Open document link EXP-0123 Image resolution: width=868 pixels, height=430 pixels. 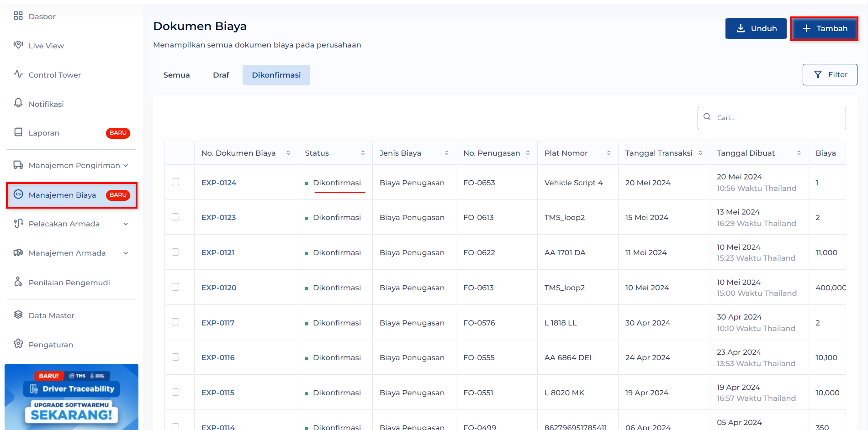(219, 217)
